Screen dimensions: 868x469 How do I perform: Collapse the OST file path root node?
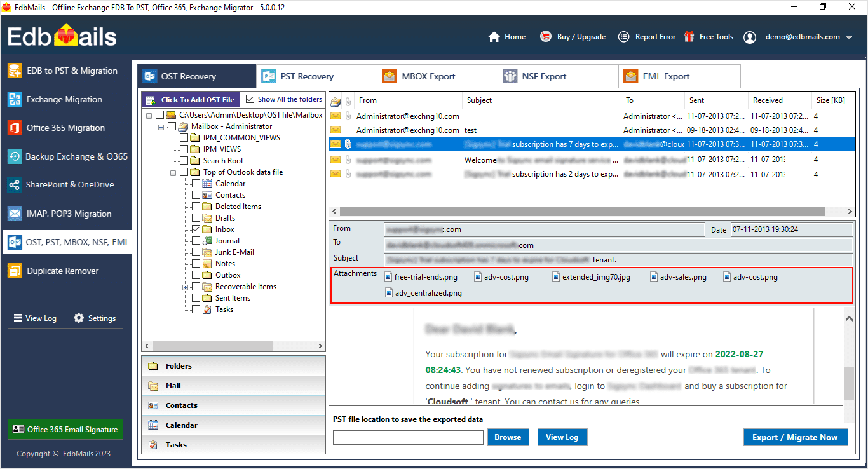(149, 115)
